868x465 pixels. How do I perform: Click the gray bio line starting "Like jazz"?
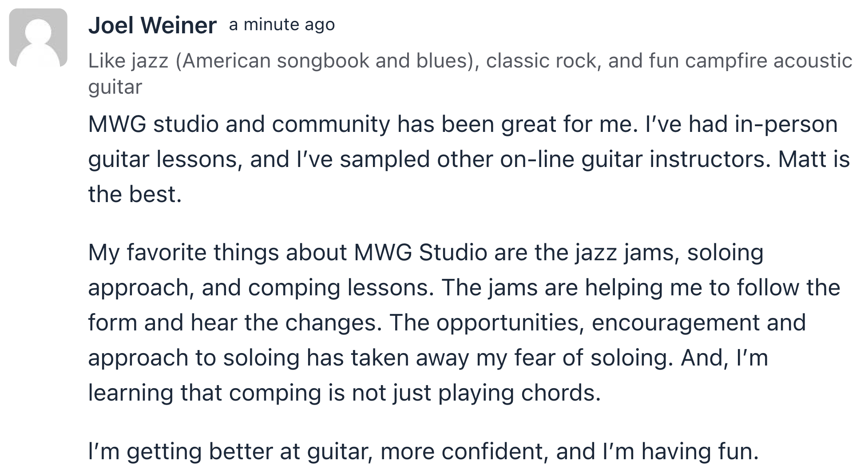[x=470, y=73]
